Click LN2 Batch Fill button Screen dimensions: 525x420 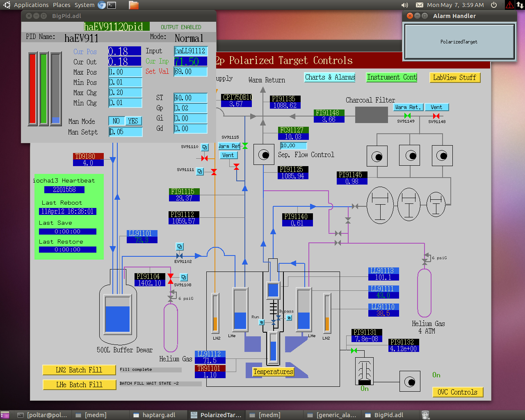pos(79,370)
